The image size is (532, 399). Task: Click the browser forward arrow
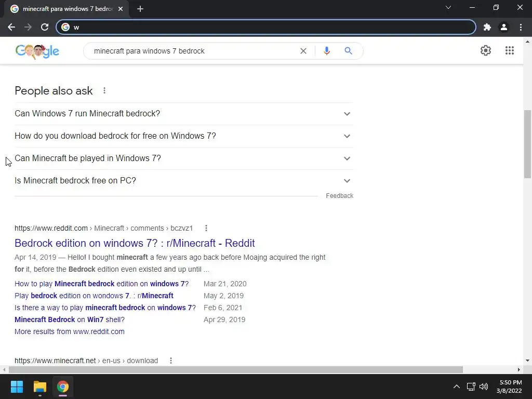pyautogui.click(x=28, y=27)
